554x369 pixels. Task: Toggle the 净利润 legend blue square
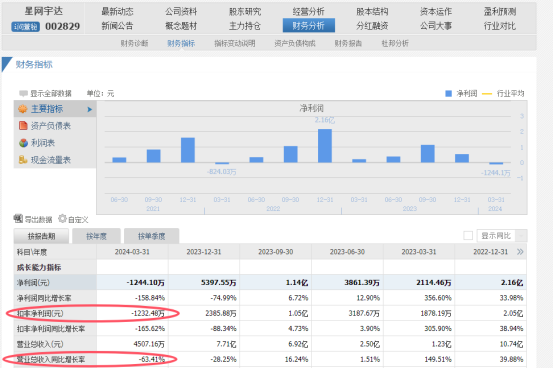(x=448, y=93)
